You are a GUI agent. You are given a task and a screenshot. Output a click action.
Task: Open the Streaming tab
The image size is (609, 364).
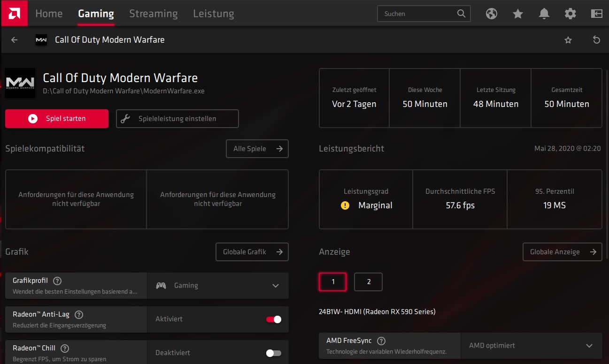coord(154,14)
